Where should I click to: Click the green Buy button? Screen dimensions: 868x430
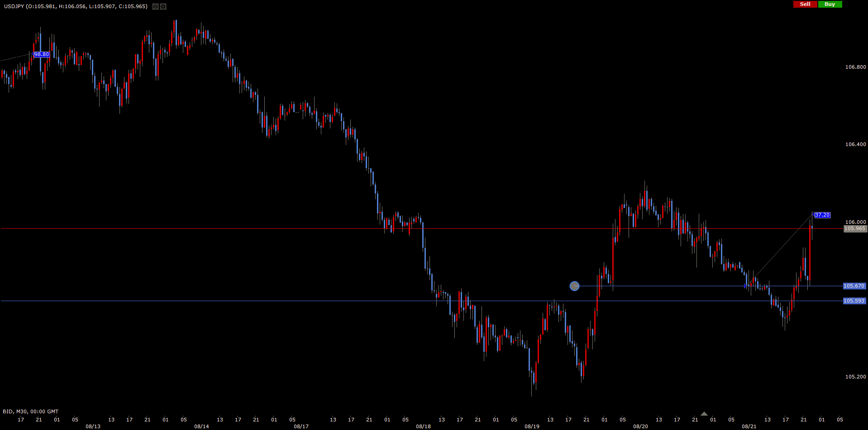(830, 4)
